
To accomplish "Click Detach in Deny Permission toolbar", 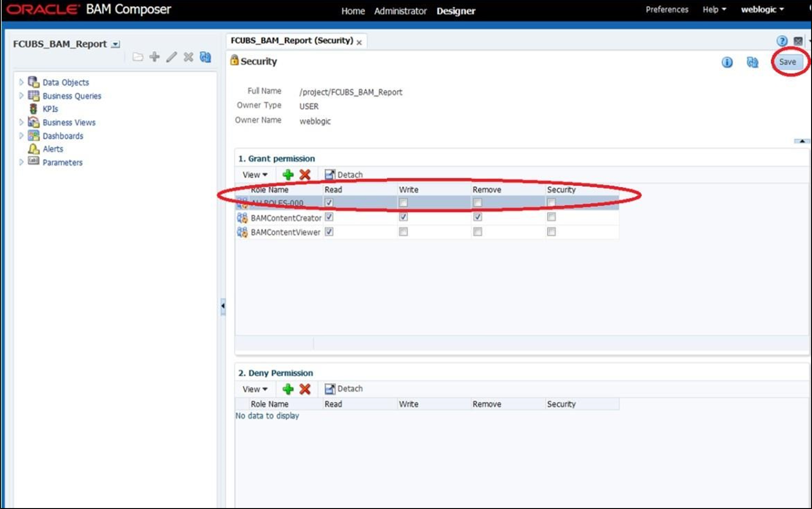I will coord(344,389).
